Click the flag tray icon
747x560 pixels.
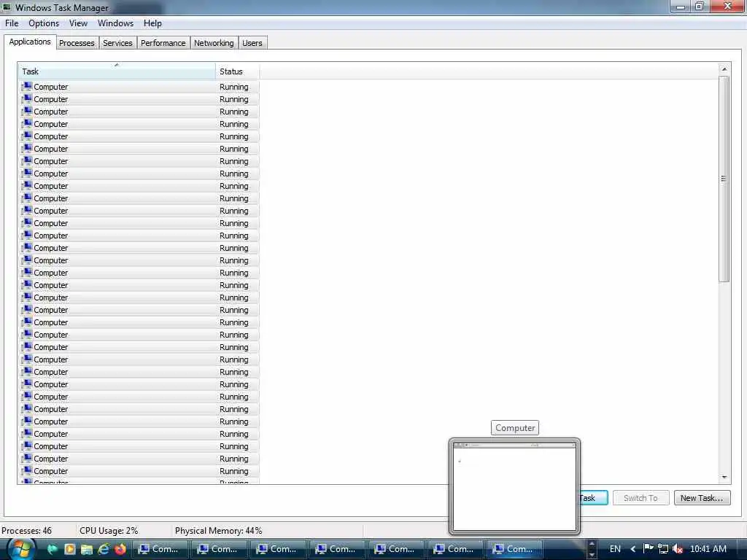[648, 548]
